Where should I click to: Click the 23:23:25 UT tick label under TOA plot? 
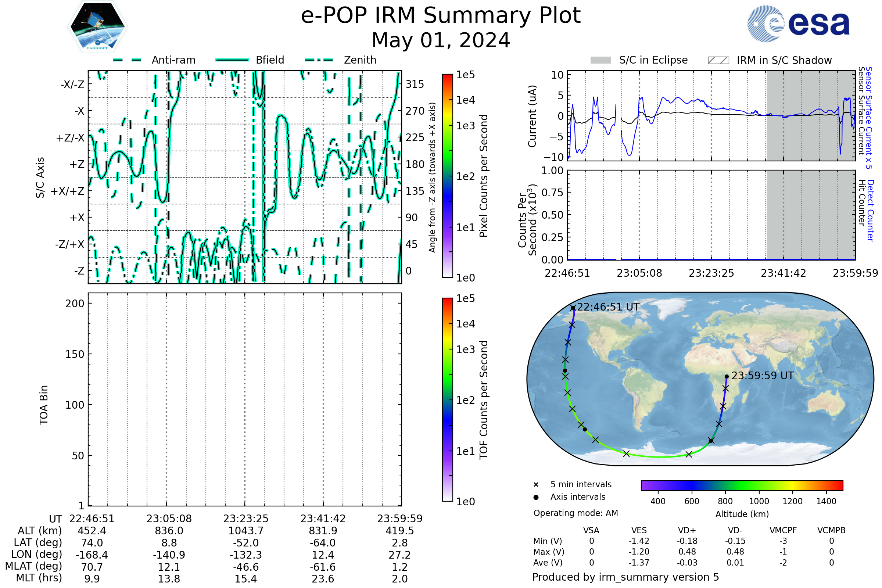(x=245, y=519)
